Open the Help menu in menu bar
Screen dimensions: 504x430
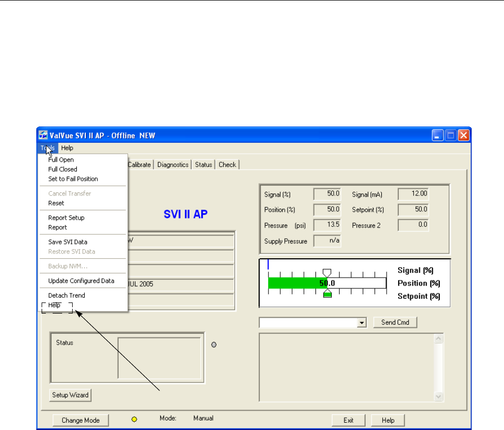(67, 148)
